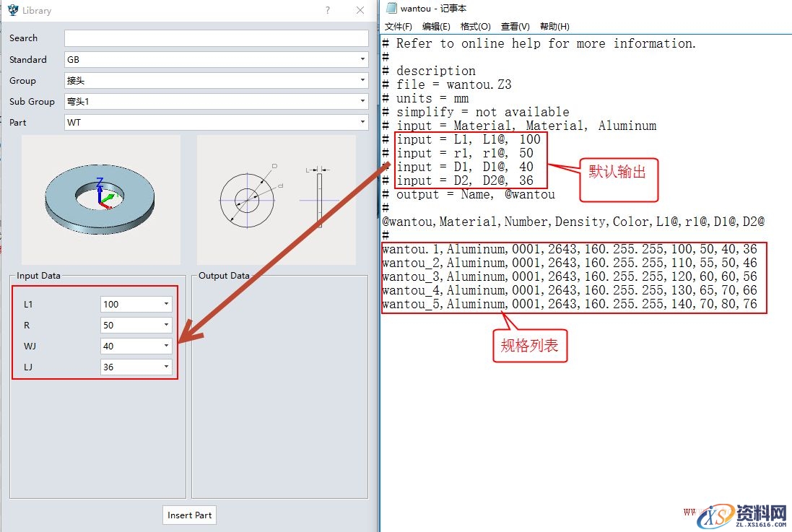Open the 文件(F) menu in Notepad

click(398, 27)
